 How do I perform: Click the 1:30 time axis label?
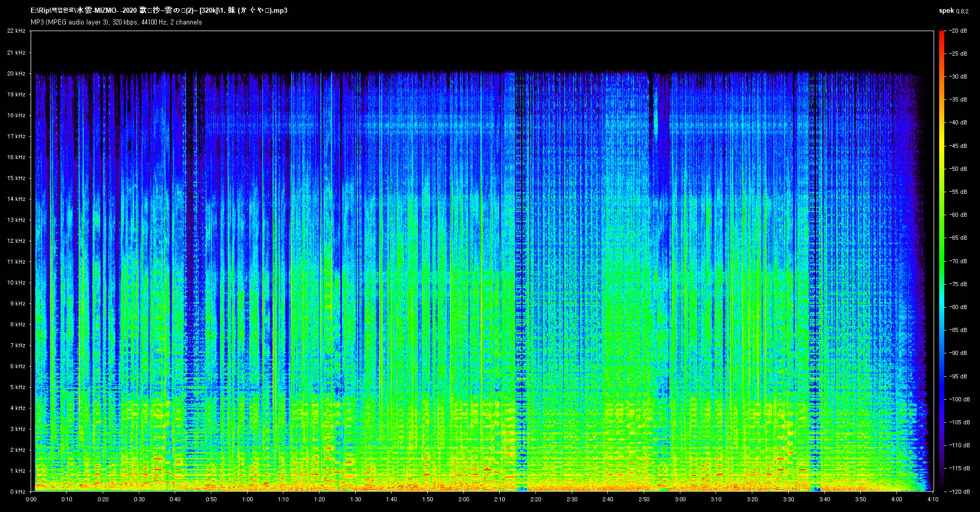pyautogui.click(x=356, y=499)
